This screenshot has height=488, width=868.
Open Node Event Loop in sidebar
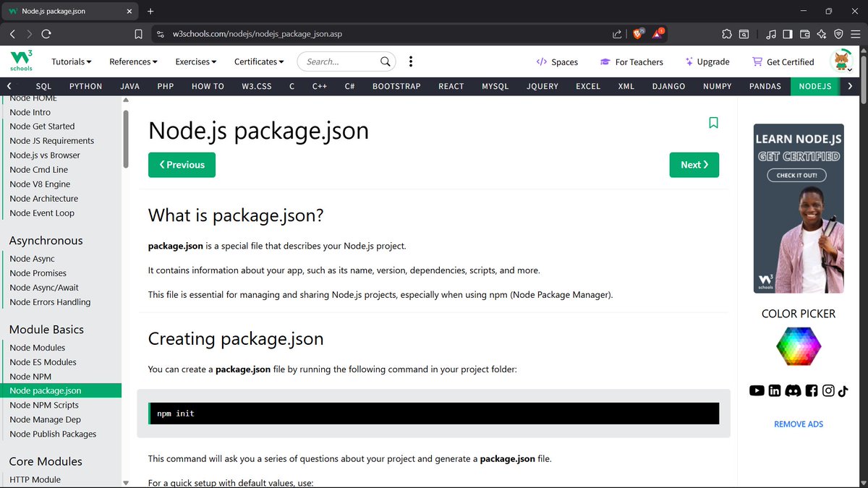pos(42,213)
